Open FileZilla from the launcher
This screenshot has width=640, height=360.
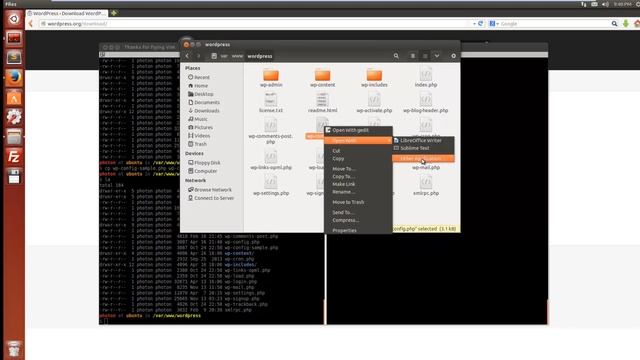[x=14, y=157]
